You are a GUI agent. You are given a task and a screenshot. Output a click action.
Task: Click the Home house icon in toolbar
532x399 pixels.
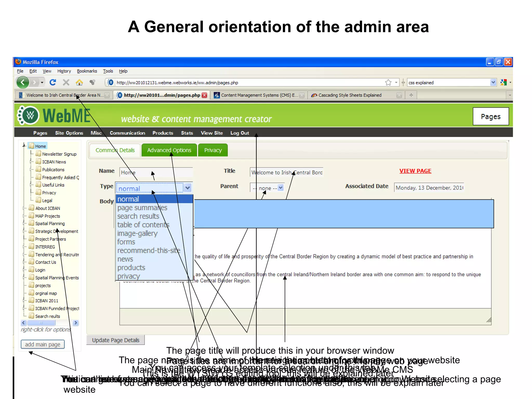[79, 83]
